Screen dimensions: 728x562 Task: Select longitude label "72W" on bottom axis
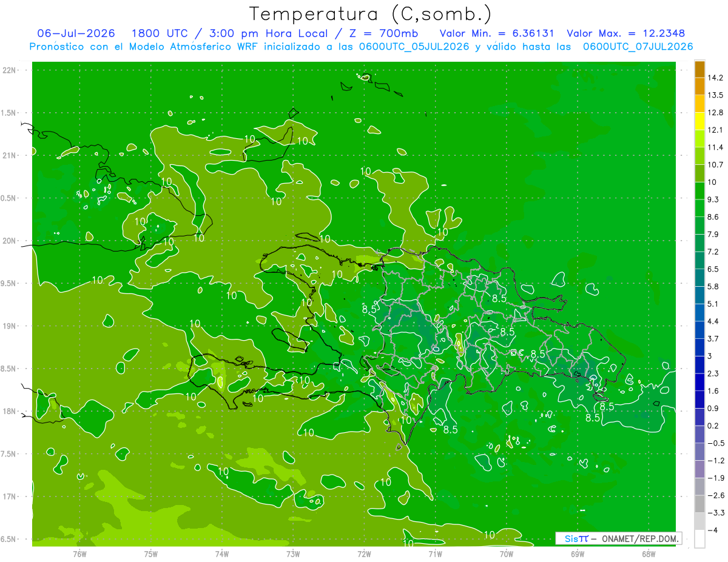coord(364,554)
